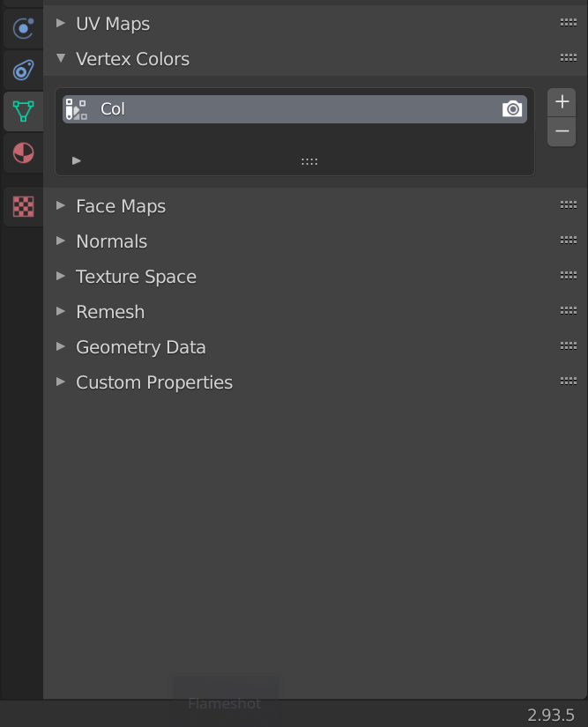Select the Col vertex color layer entry
Viewport: 588px width, 727px height.
264,109
